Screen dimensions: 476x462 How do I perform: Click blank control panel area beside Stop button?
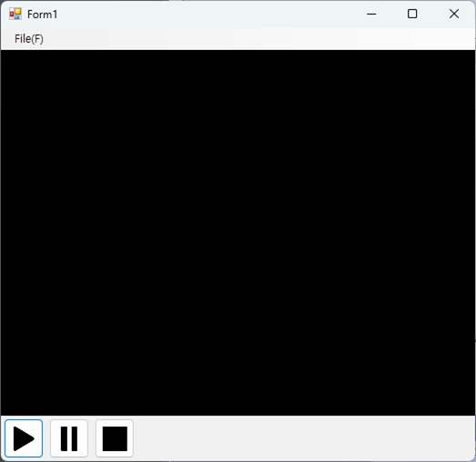click(x=304, y=438)
